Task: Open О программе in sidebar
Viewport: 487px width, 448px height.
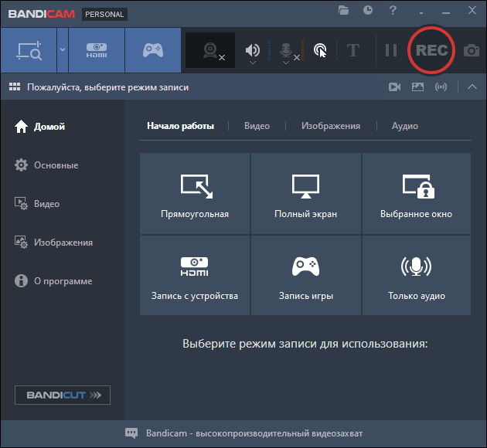Action: point(53,281)
